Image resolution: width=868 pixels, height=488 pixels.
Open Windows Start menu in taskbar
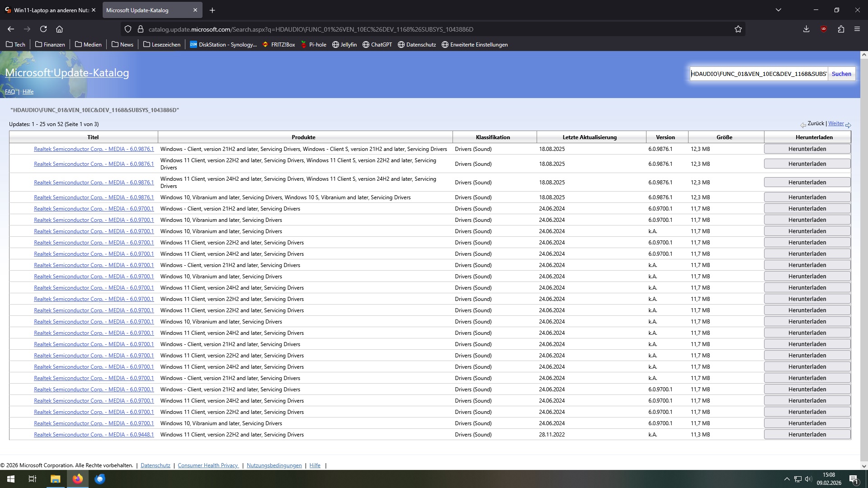point(11,479)
